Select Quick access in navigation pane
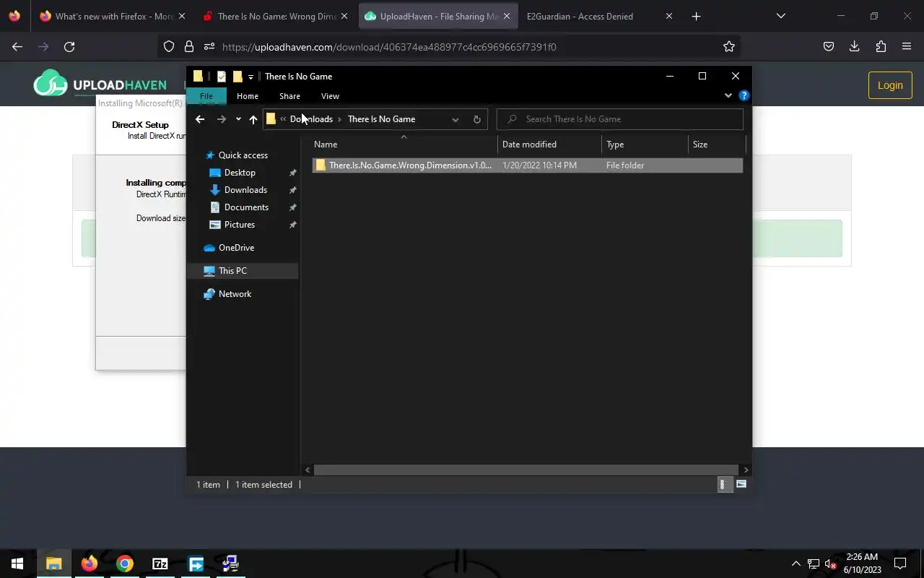Screen dimensions: 924x578 click(x=243, y=155)
